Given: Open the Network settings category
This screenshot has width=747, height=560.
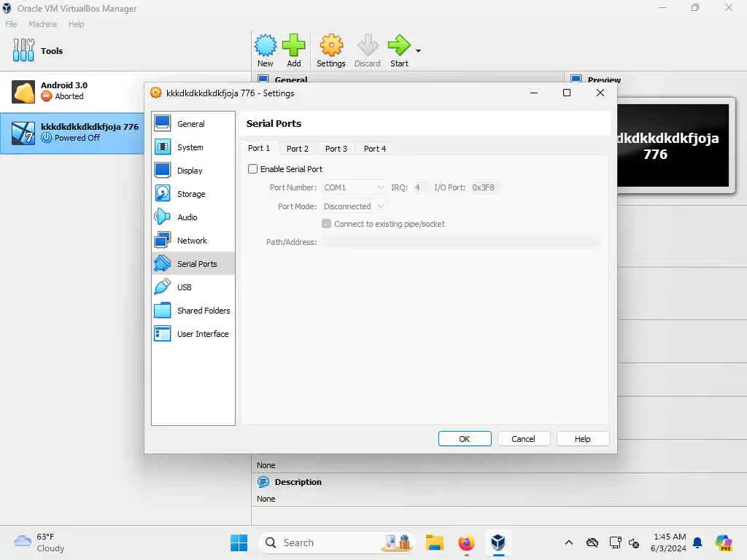Looking at the screenshot, I should (193, 241).
